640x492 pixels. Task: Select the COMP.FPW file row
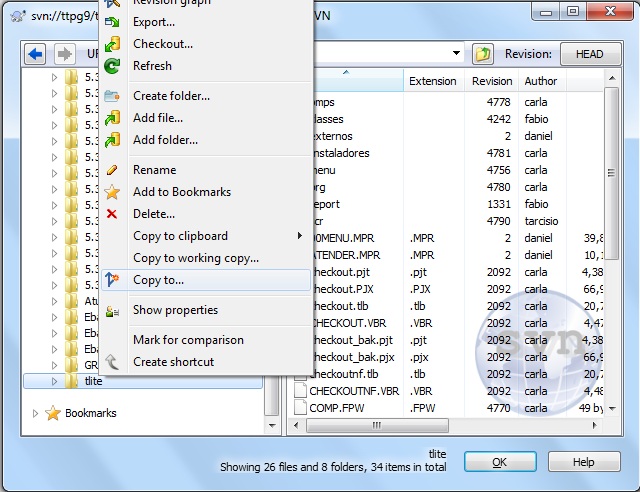(448, 408)
